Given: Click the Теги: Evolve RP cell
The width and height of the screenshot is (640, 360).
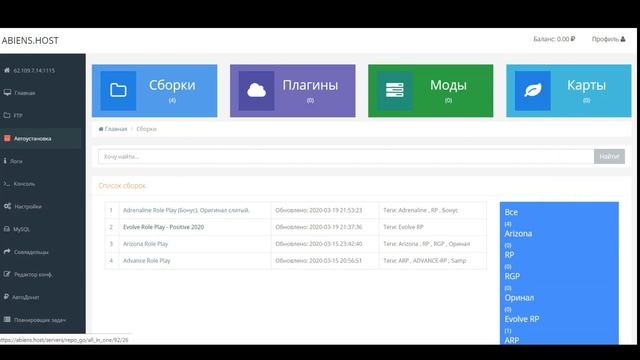Looking at the screenshot, I should [x=433, y=227].
